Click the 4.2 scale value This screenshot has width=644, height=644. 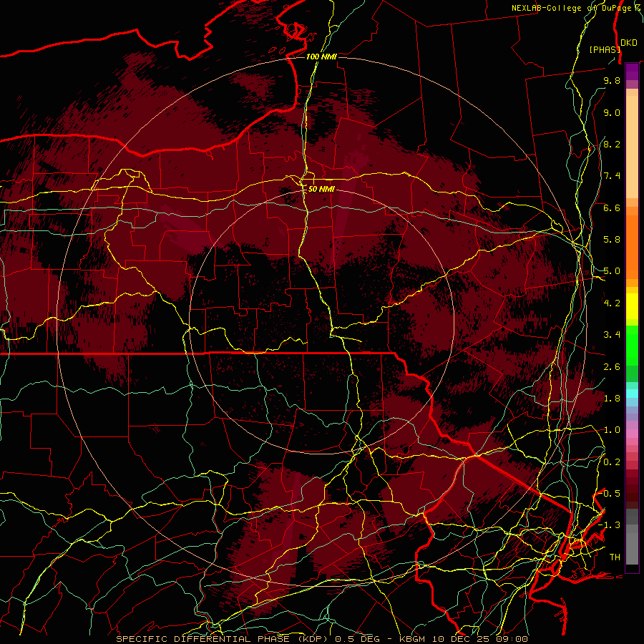[x=612, y=303]
